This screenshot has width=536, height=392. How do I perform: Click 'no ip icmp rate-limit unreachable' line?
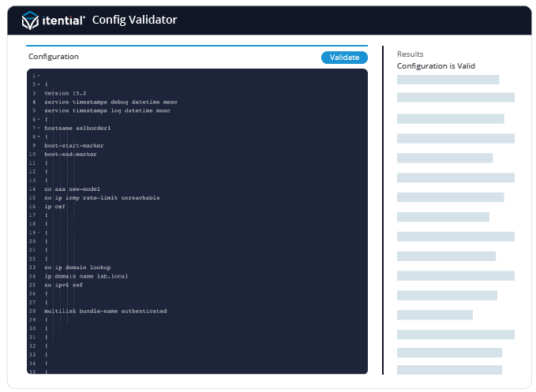tap(102, 198)
